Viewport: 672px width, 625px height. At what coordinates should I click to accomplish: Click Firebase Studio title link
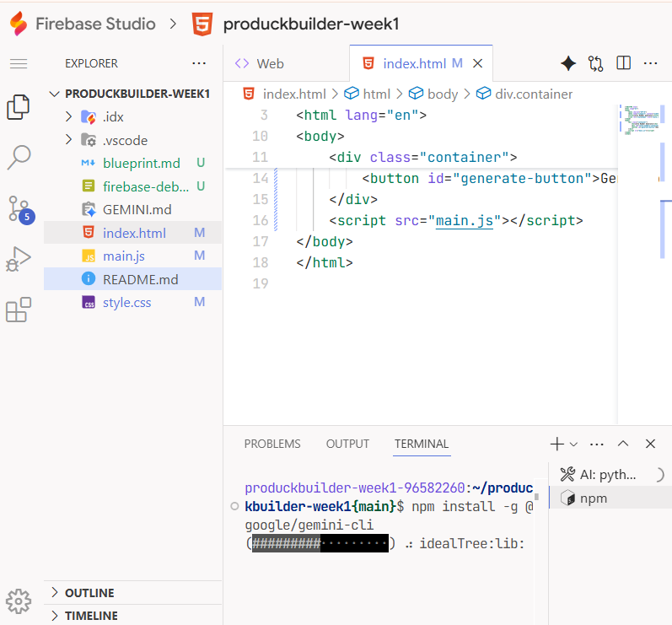pyautogui.click(x=95, y=24)
